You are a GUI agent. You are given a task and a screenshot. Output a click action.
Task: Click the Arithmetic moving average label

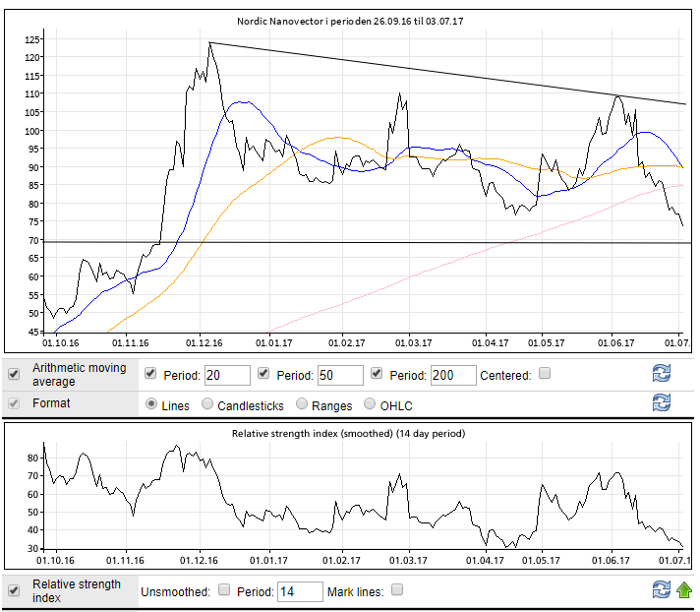click(x=80, y=374)
